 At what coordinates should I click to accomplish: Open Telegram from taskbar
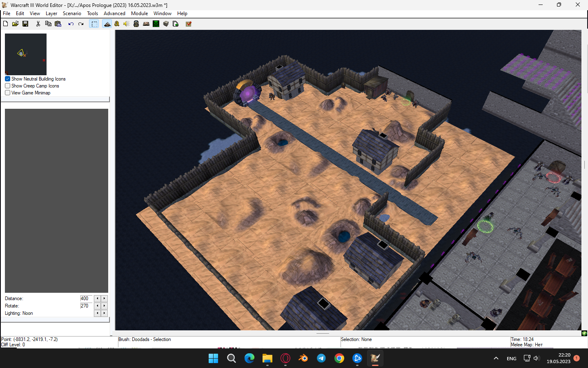point(321,359)
